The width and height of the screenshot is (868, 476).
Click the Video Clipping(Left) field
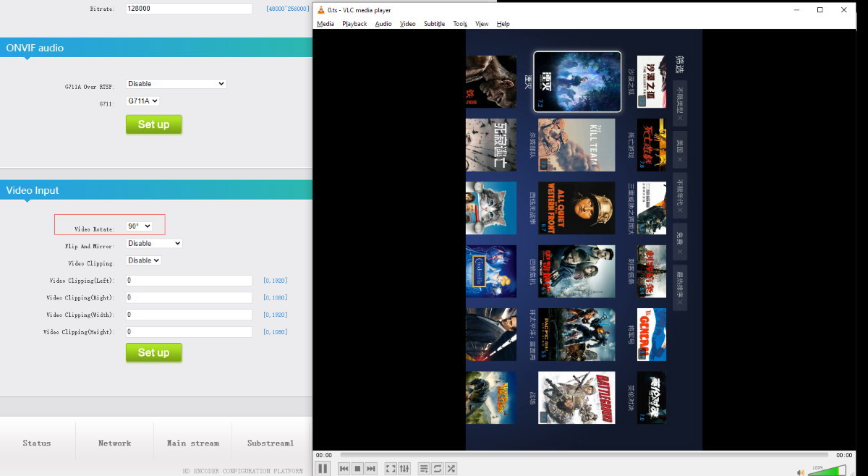[x=189, y=280]
